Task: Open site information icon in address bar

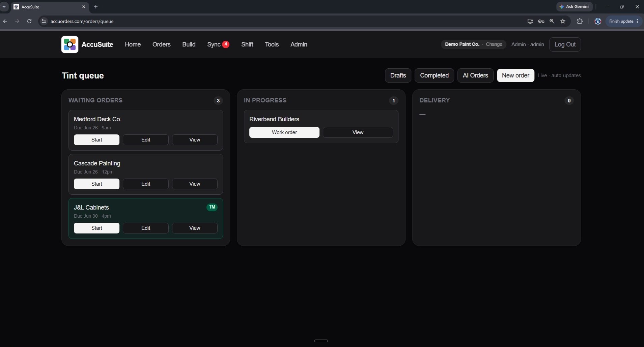Action: (44, 21)
